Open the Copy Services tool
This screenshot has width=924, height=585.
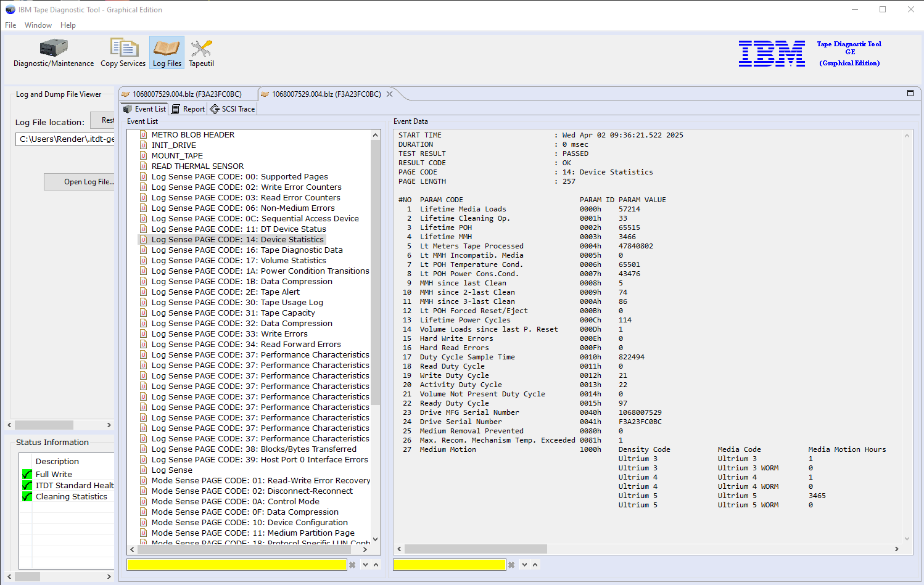[123, 53]
